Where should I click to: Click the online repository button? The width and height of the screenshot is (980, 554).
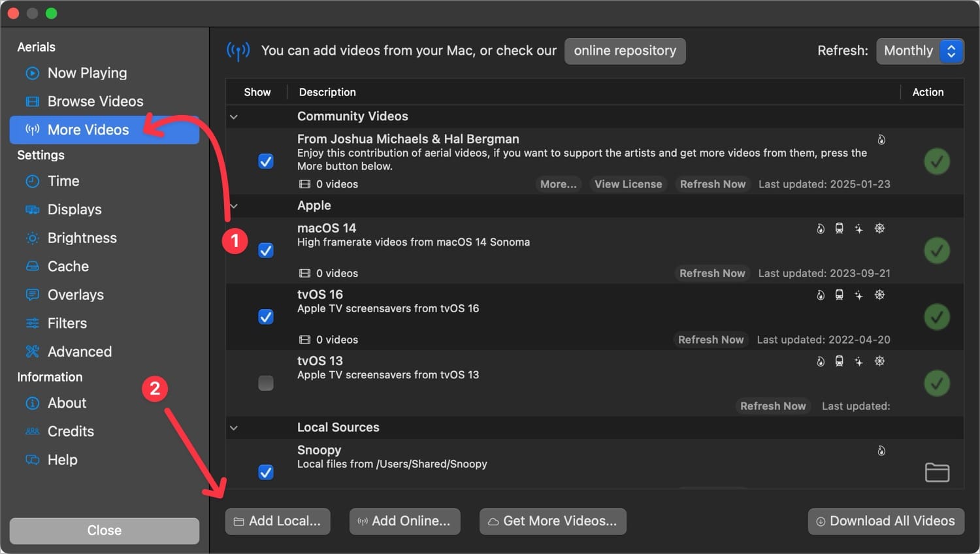point(625,51)
